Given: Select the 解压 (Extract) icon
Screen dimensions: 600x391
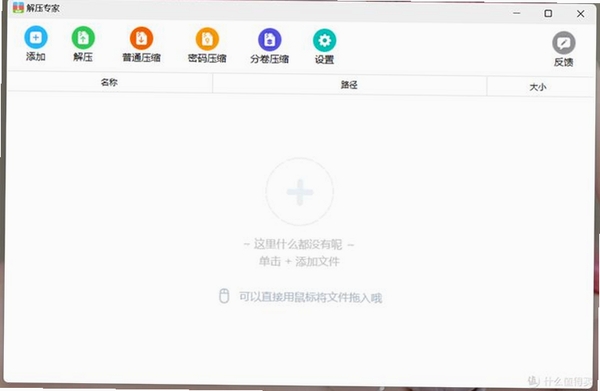Looking at the screenshot, I should tap(83, 37).
